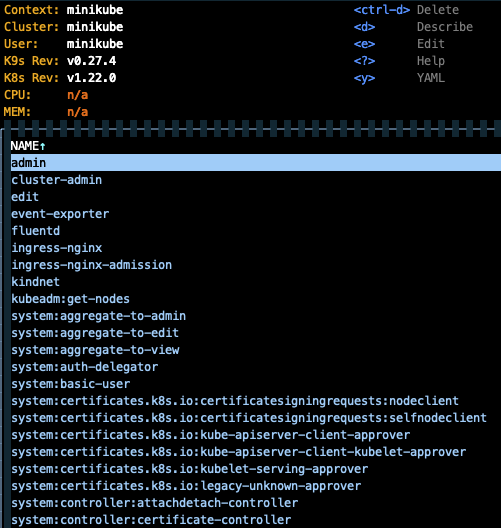Viewport: 501px width, 528px height.
Task: Select the legacy-unknown-approver row
Action: (x=256, y=486)
